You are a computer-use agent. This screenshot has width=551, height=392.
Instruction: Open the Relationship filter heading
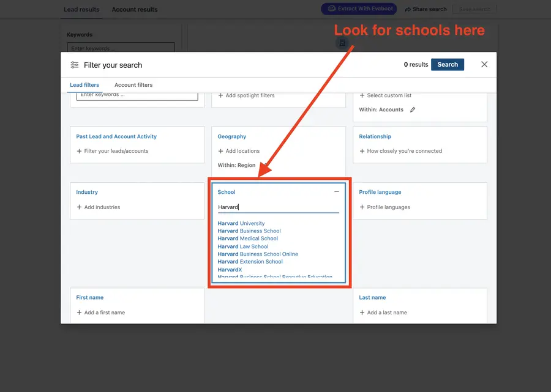coord(375,136)
